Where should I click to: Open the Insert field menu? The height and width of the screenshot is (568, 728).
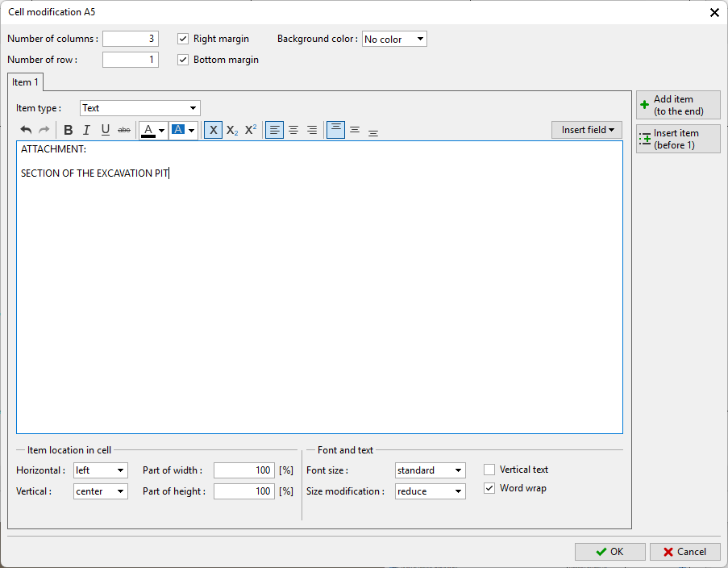587,130
